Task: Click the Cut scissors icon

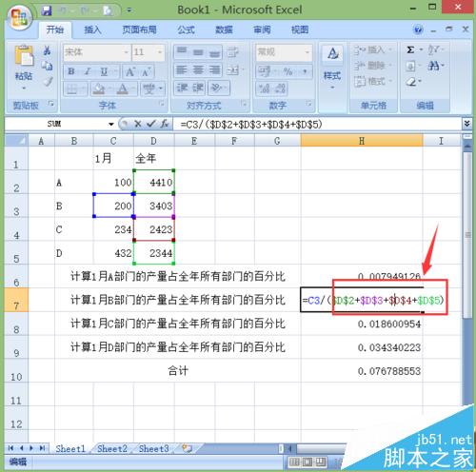Action: [x=48, y=50]
